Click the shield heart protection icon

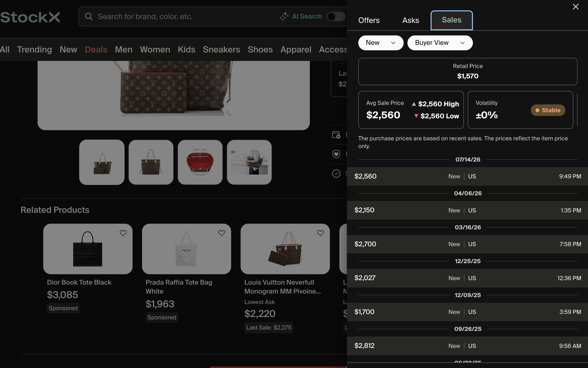pos(336,154)
